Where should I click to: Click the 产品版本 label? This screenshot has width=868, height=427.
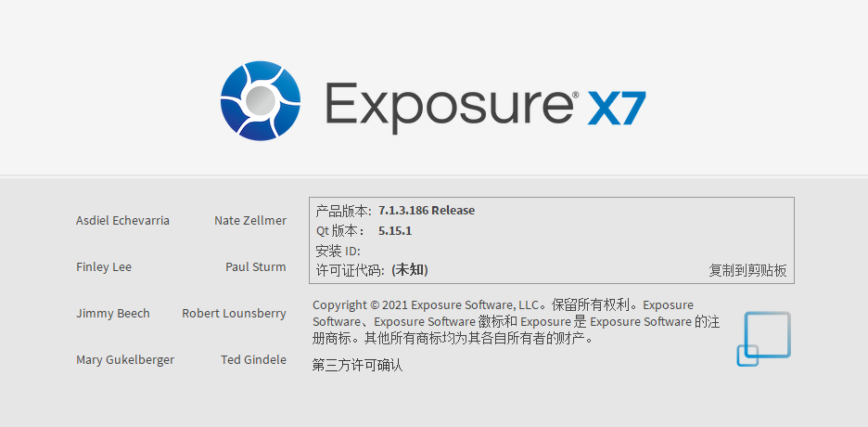pyautogui.click(x=343, y=211)
